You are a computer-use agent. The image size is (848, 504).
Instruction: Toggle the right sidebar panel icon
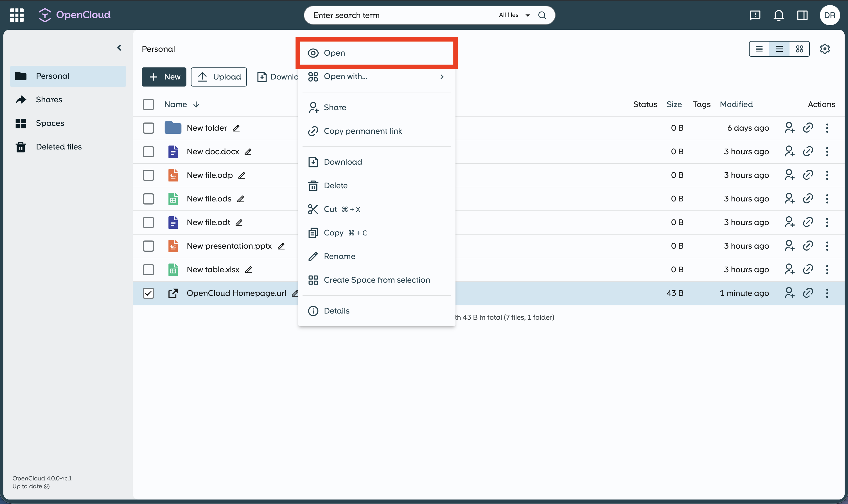[802, 15]
